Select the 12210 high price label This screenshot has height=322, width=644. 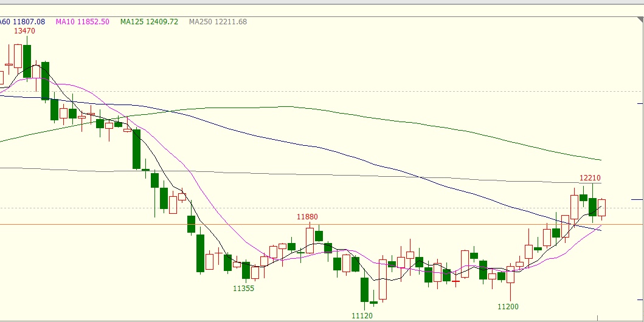(590, 178)
